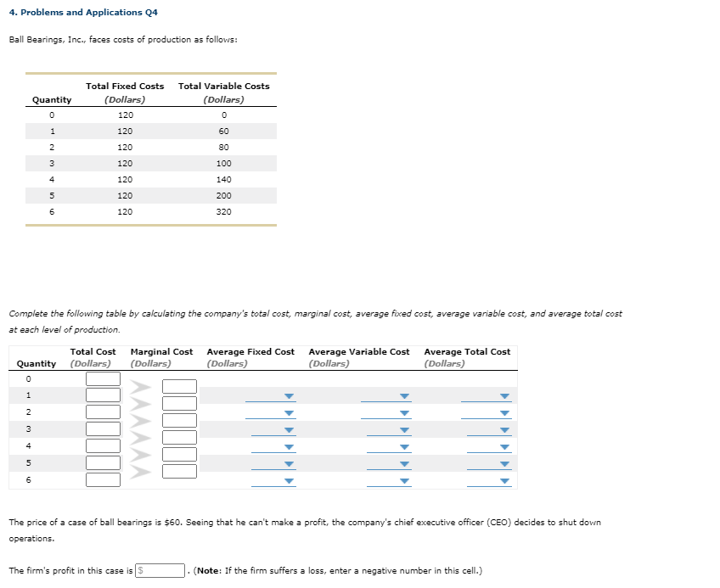Screen dimensions: 720x588
Task: Click the Total Cost input for quantity 0
Action: 103,378
